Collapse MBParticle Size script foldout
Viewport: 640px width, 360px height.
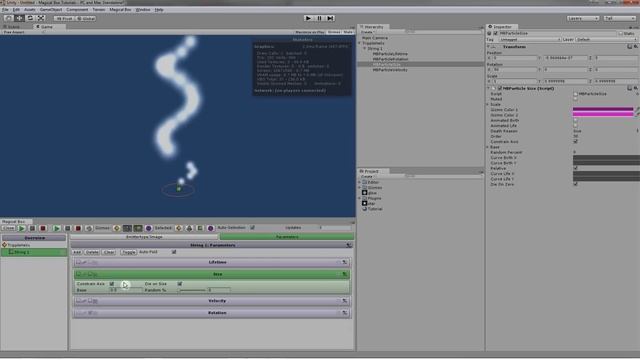tap(489, 88)
